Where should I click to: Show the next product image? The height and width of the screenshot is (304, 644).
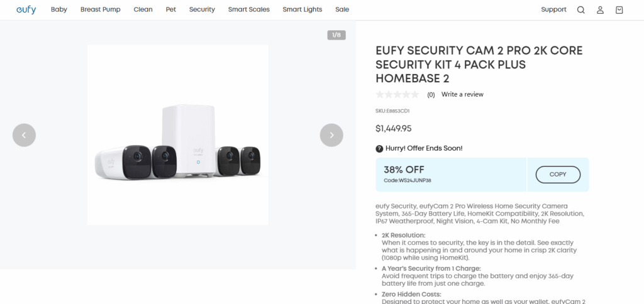coord(331,135)
